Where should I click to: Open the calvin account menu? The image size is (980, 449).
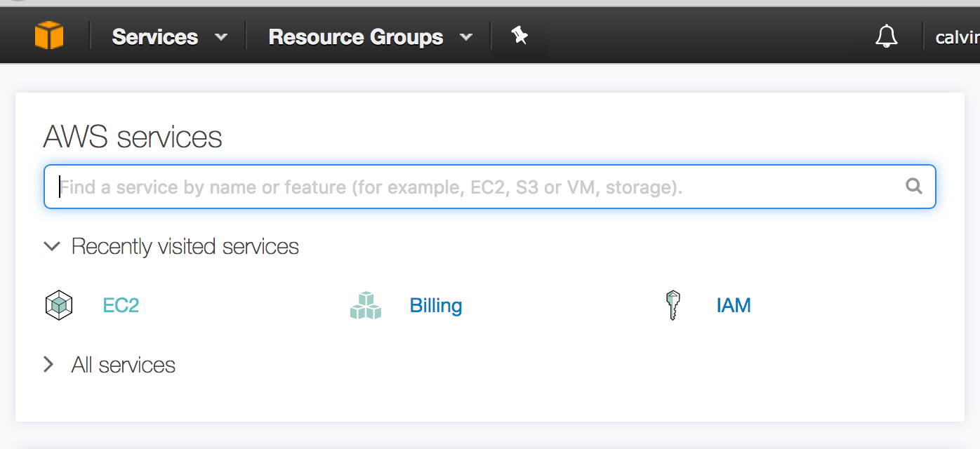pyautogui.click(x=958, y=37)
